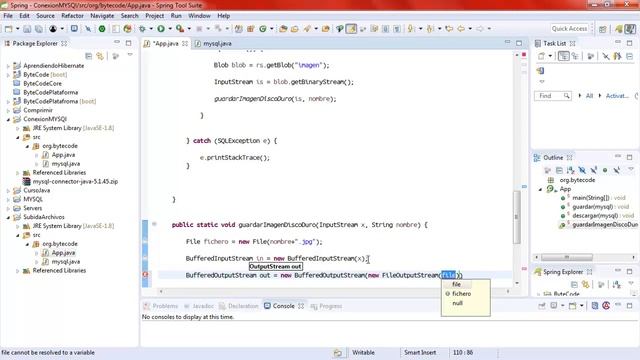
Task: Click the Run Last Tool external tools icon
Action: 180,29
